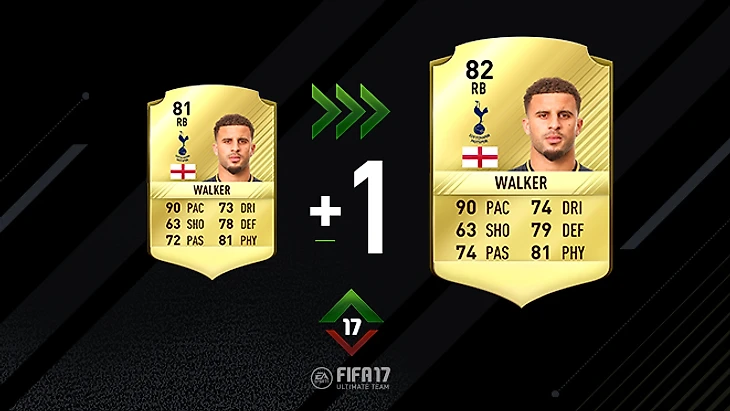Viewport: 730px width, 411px height.
Task: Click the 81 overall rating number
Action: click(x=182, y=108)
